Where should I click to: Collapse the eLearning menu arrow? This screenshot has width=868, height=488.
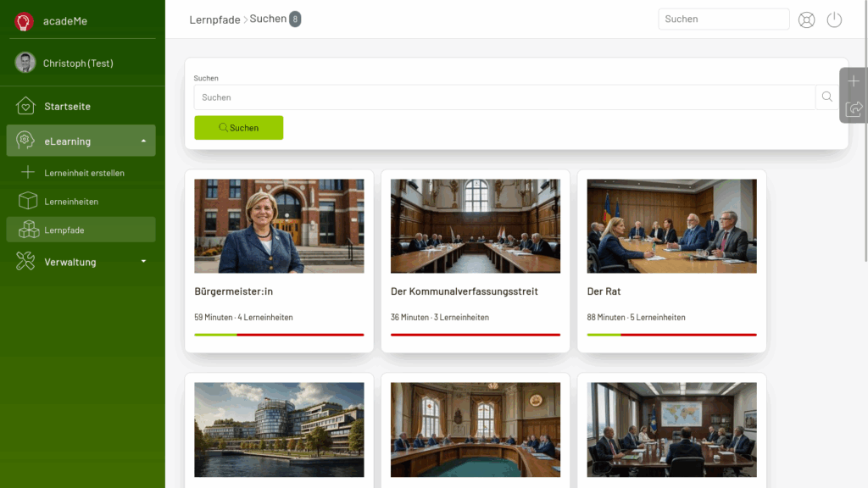point(143,141)
